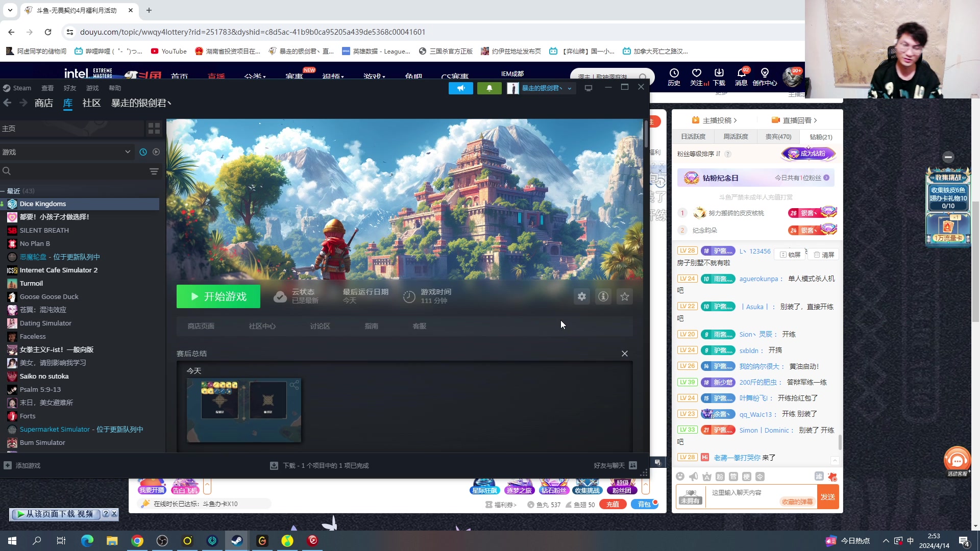Image resolution: width=980 pixels, height=551 pixels.
Task: Click the recent activity clock icon
Action: pyautogui.click(x=143, y=152)
